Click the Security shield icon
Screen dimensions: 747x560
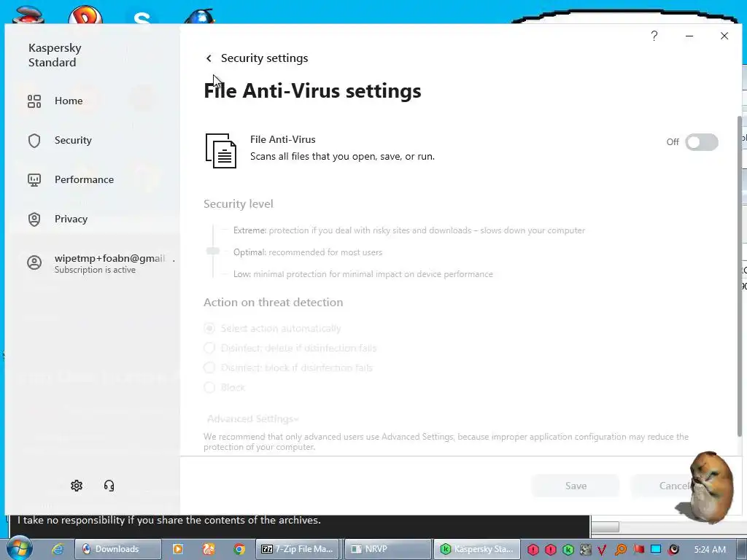[34, 141]
